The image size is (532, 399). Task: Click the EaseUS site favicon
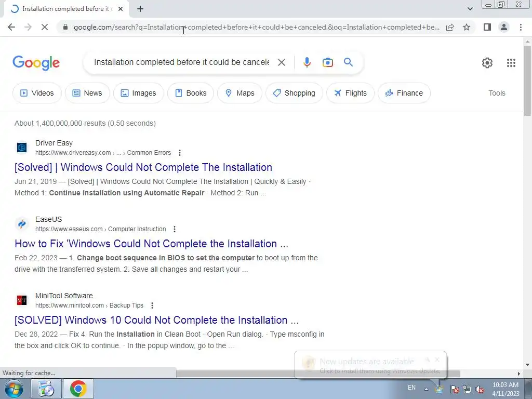[22, 224]
